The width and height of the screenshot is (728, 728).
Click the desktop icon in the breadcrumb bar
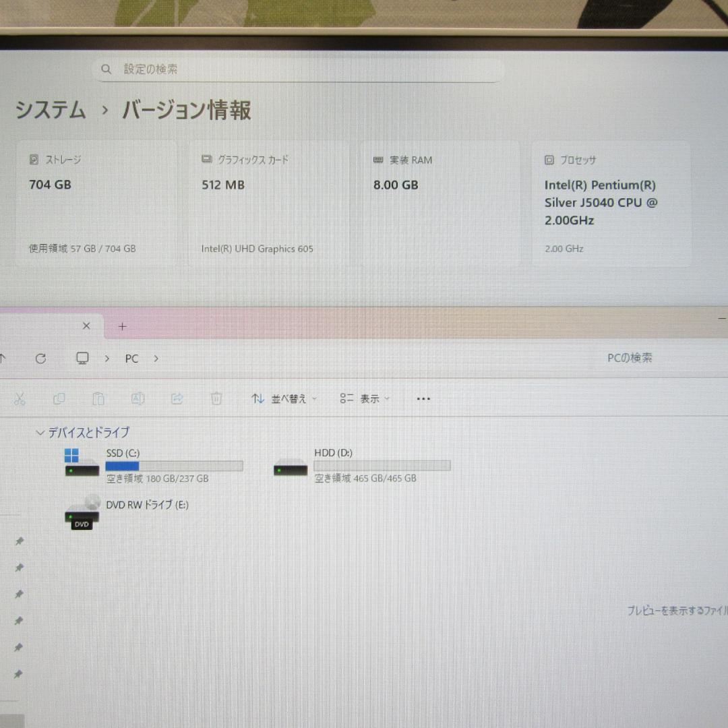82,358
